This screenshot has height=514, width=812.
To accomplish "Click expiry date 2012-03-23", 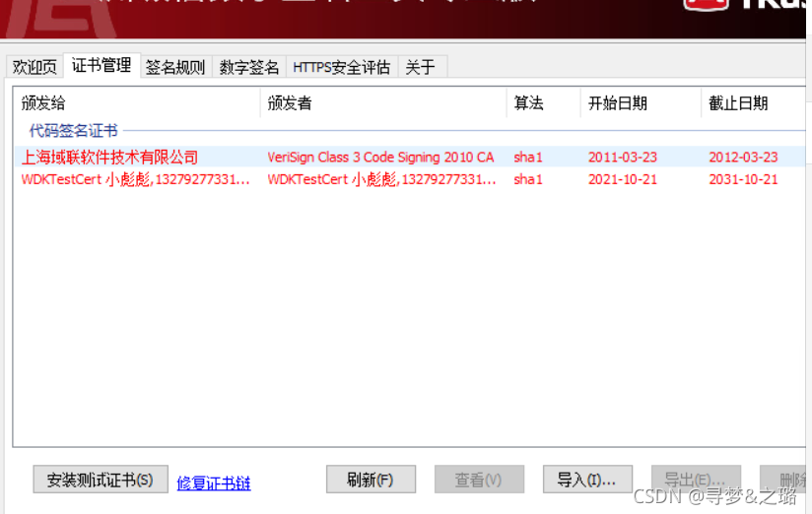I will (x=743, y=157).
